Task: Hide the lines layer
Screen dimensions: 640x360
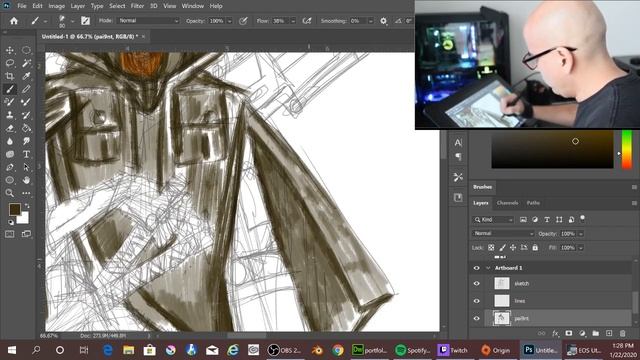Action: coord(476,301)
